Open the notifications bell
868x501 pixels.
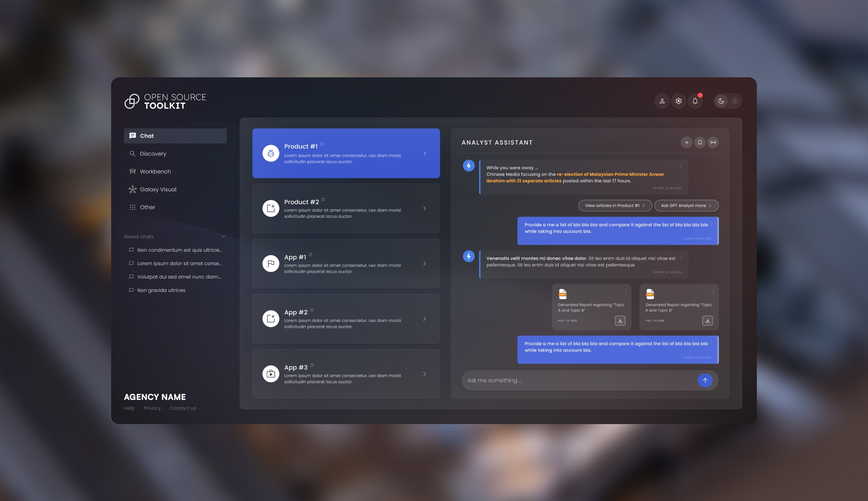pos(695,101)
